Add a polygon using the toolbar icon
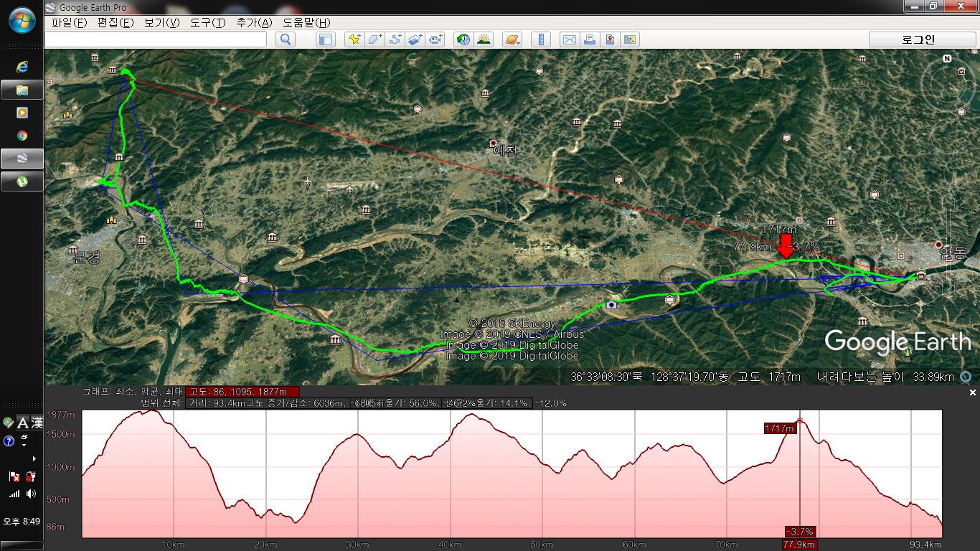This screenshot has height=551, width=980. tap(374, 39)
